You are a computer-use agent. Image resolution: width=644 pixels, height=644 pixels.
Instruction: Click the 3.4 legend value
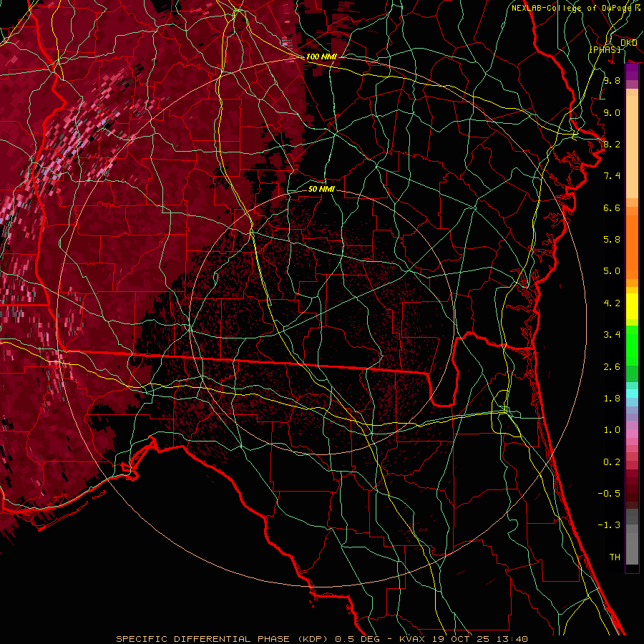[x=612, y=335]
